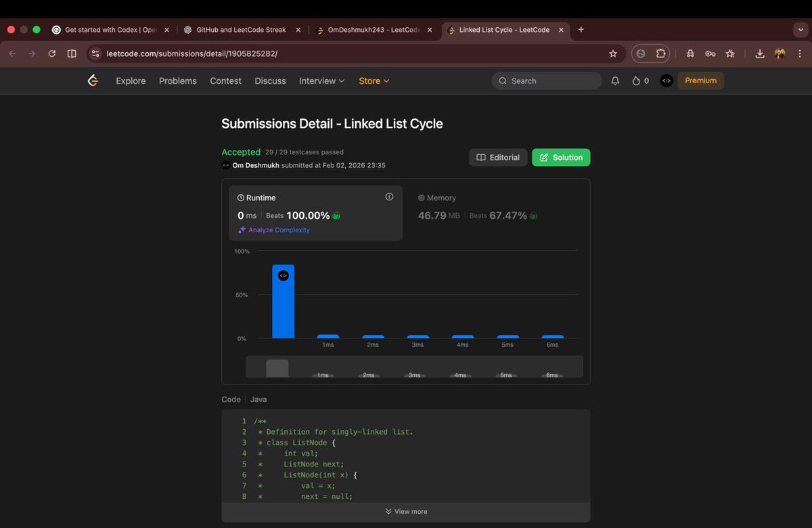Open the tab search chevron in tab strip
812x528 pixels.
800,30
